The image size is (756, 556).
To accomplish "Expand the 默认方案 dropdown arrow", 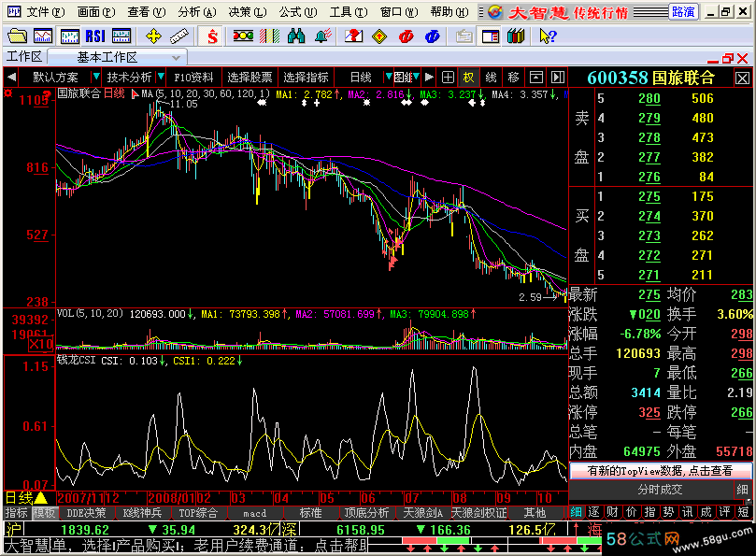I will point(96,78).
